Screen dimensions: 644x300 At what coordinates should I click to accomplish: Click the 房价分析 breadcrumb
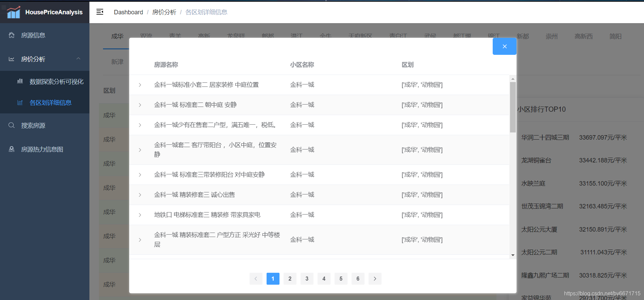[x=164, y=12]
